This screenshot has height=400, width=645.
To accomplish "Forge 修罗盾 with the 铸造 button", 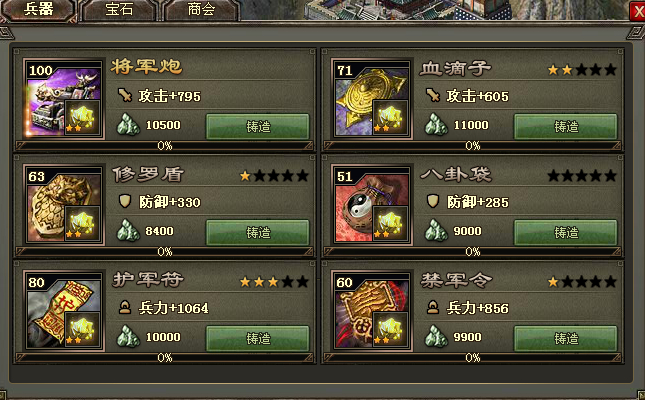I will coord(258,233).
